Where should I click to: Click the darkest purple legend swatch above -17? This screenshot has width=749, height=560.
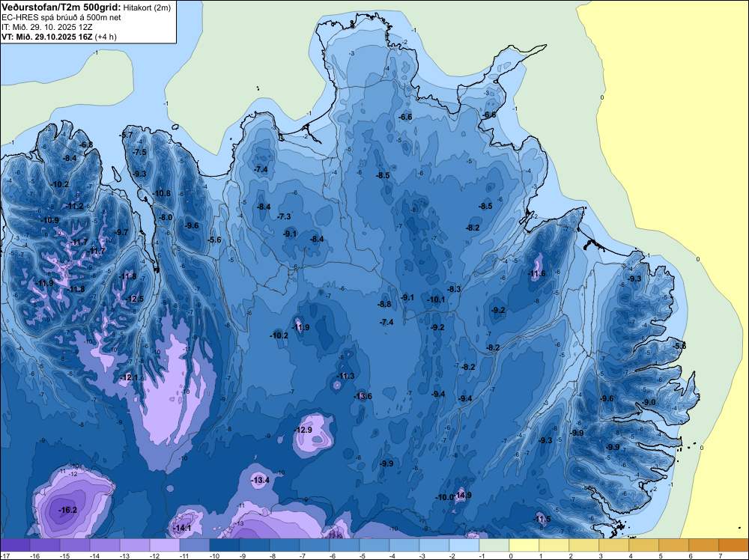tap(15, 545)
